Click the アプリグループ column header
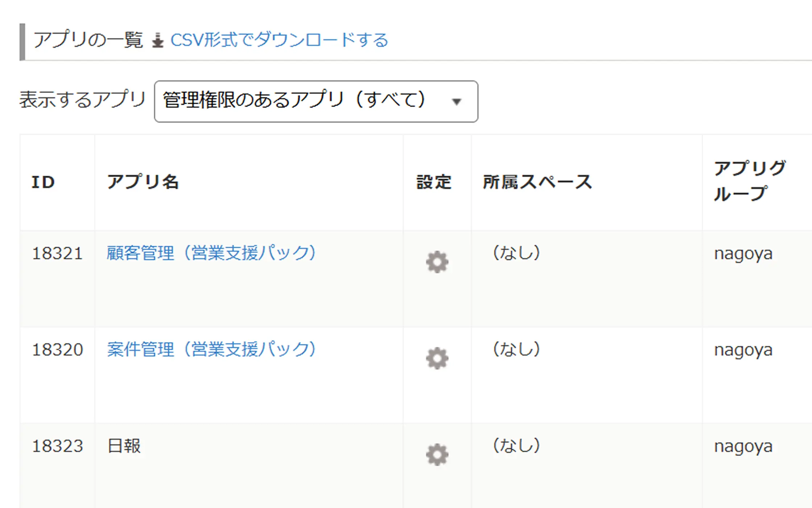Image resolution: width=812 pixels, height=508 pixels. (x=750, y=181)
